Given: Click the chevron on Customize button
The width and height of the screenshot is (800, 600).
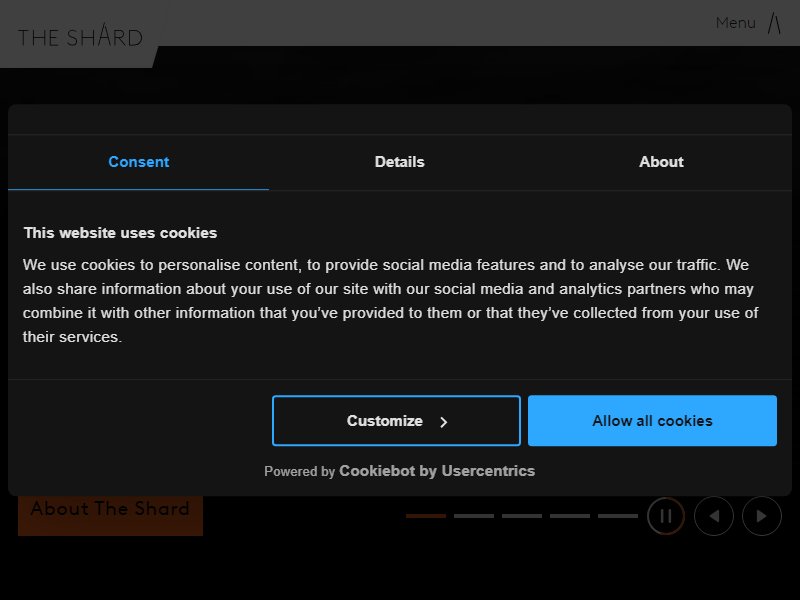Looking at the screenshot, I should [x=443, y=421].
